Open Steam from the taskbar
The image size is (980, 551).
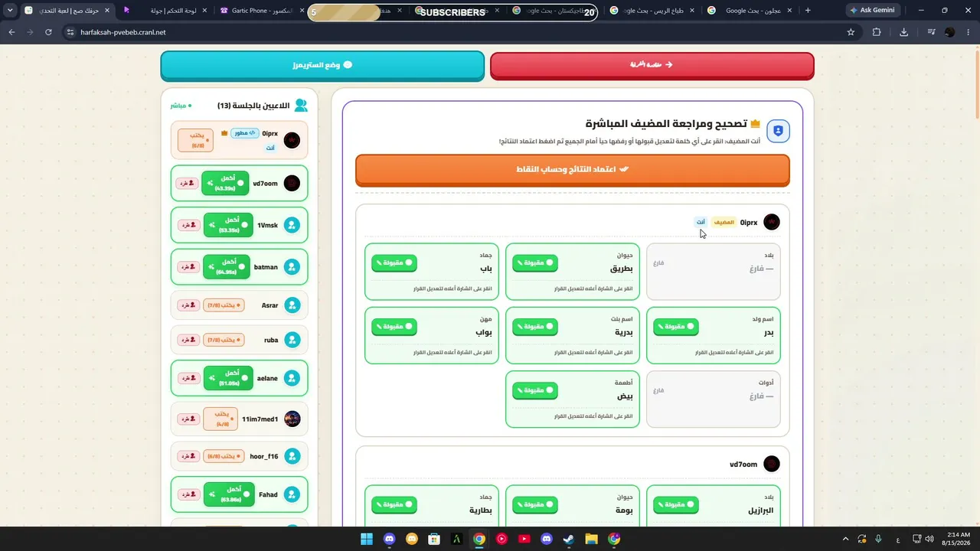(x=569, y=539)
